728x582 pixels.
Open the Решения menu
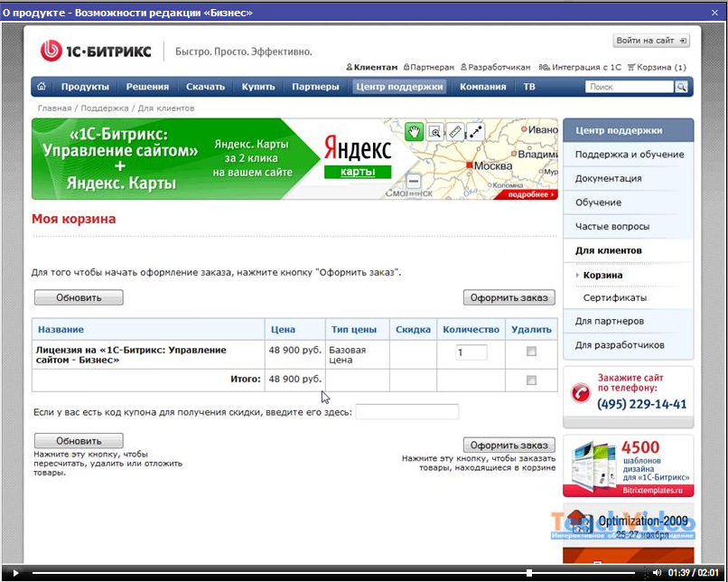[x=147, y=87]
